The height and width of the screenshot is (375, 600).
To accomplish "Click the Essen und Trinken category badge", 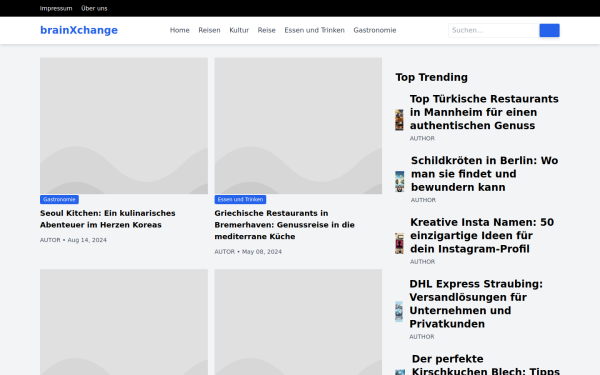I will coord(240,199).
